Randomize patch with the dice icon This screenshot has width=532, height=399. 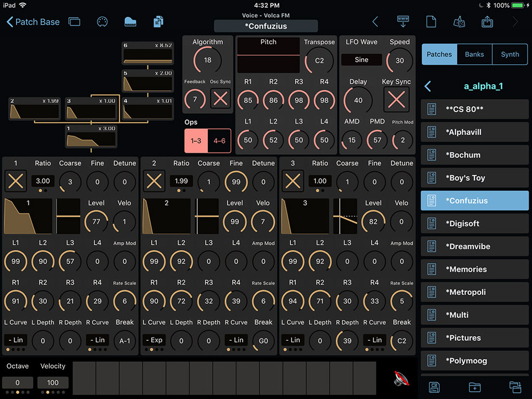pos(459,22)
